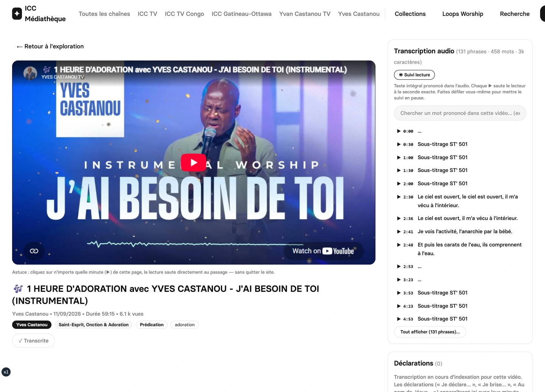Jump to 4:53 transcript play arrow
Screen dimensions: 545x392
pyautogui.click(x=399, y=319)
